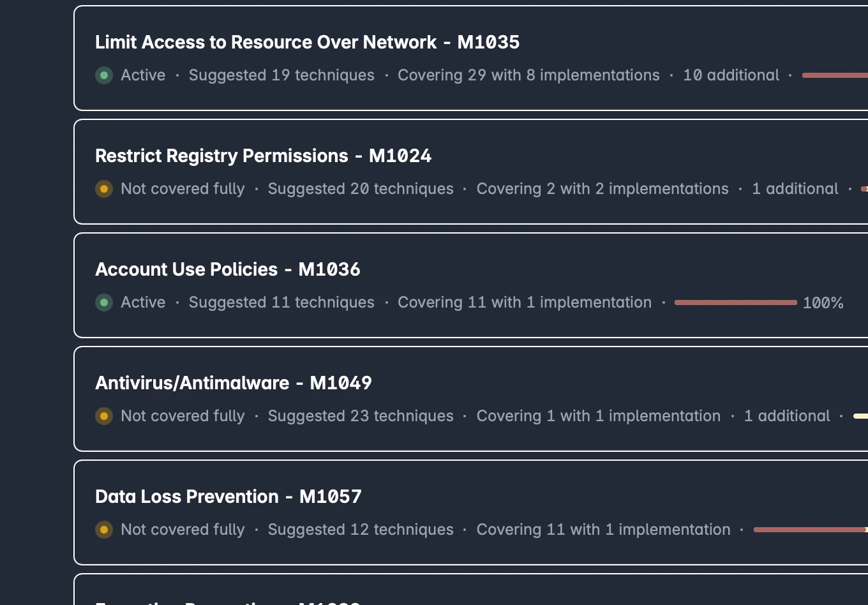
Task: Click 'Covering 11 with 1 implementation' in M1057
Action: click(x=603, y=530)
